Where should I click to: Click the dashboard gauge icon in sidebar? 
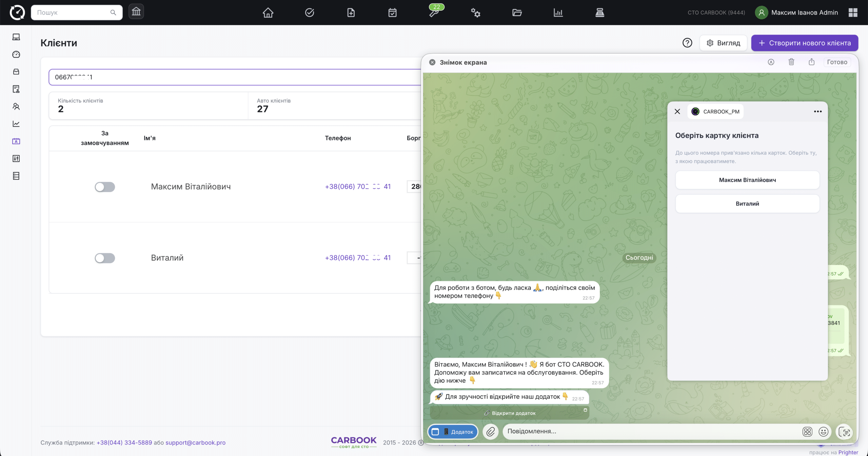tap(16, 54)
